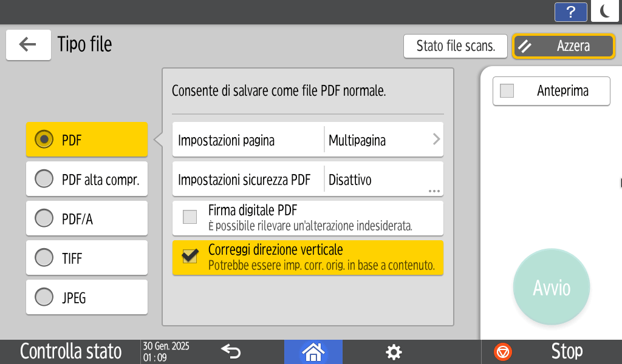This screenshot has height=364, width=622.
Task: Choose PDF/A file type
Action: 87,218
